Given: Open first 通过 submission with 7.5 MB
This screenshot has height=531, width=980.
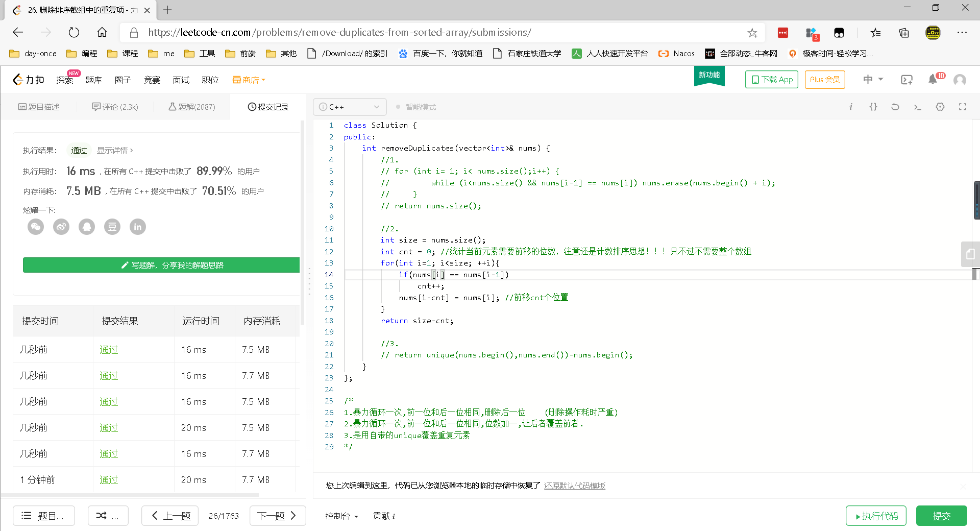Looking at the screenshot, I should pyautogui.click(x=109, y=350).
